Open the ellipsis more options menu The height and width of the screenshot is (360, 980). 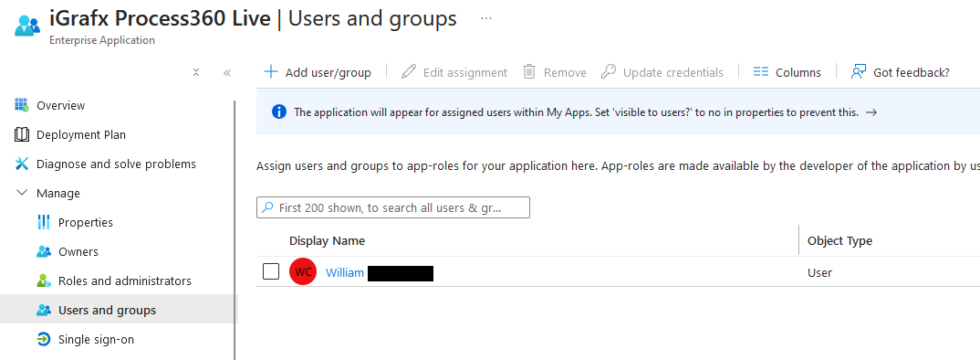(x=486, y=18)
